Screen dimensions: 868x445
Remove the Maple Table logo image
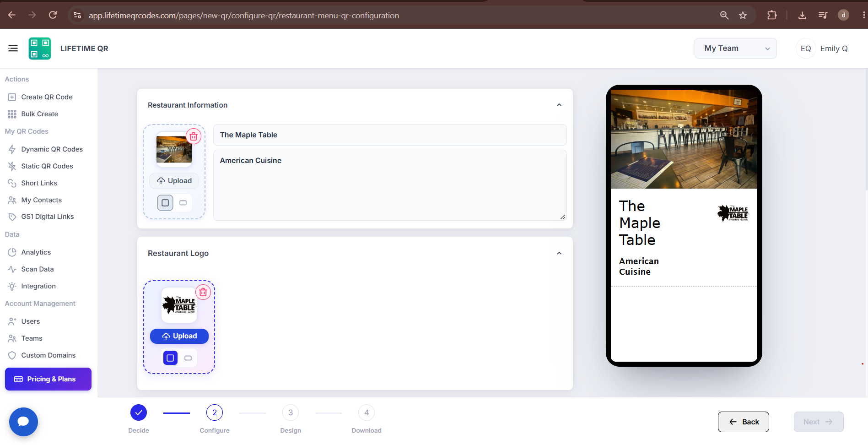click(203, 292)
